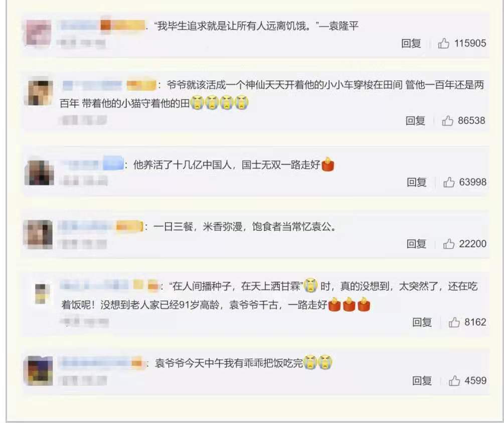Viewport: 504px width, 423px height.
Task: Click the thumbs-up icon beside 4599
Action: click(x=454, y=381)
